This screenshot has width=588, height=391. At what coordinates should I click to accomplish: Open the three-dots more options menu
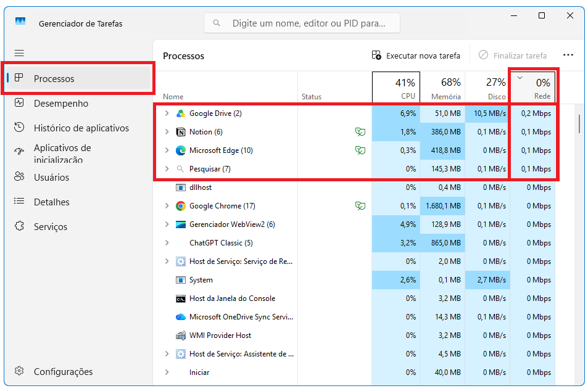coord(568,55)
